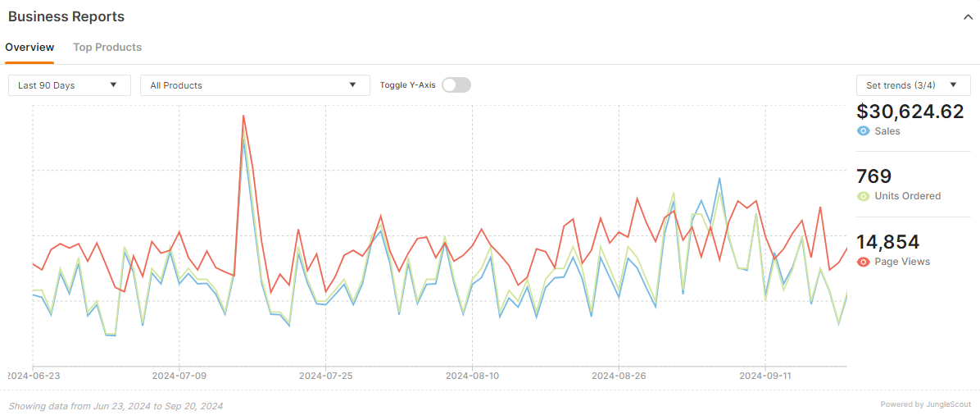Viewport: 980px width, 420px height.
Task: Select the Overview tab
Action: point(29,48)
